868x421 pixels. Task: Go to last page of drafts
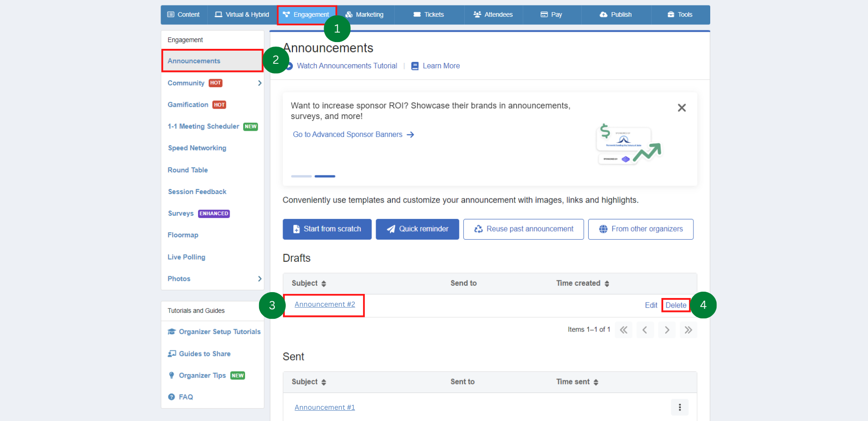click(688, 330)
